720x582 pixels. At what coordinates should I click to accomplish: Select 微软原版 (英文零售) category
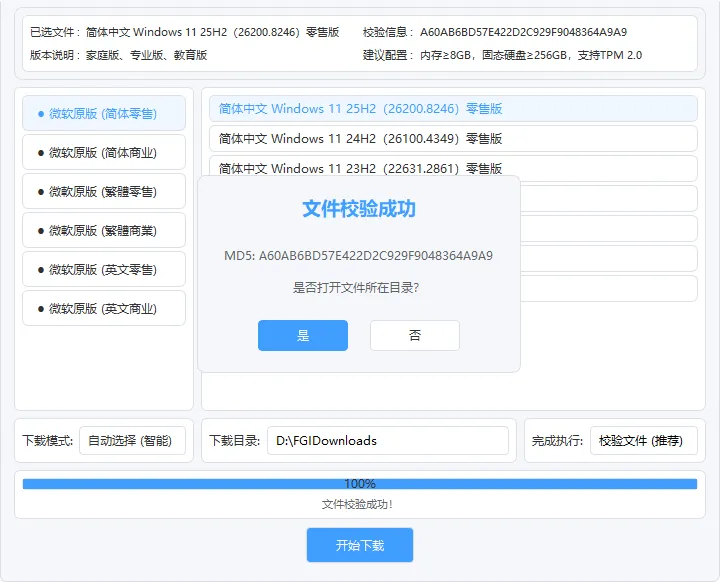pos(104,270)
